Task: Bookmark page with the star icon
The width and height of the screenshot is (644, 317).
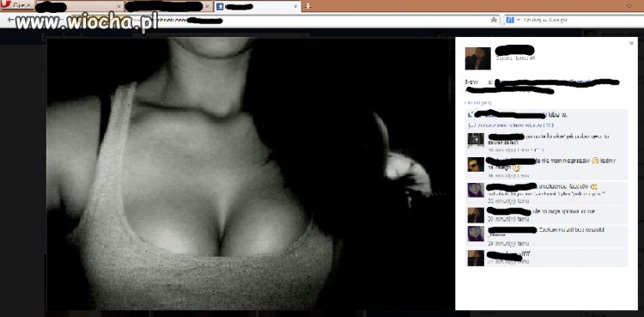Action: (494, 20)
